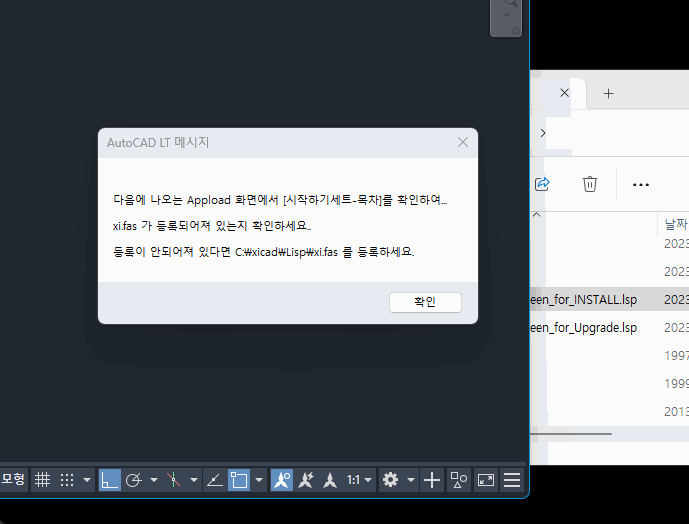Close the File Explorer tab
This screenshot has height=524, width=689.
click(565, 93)
